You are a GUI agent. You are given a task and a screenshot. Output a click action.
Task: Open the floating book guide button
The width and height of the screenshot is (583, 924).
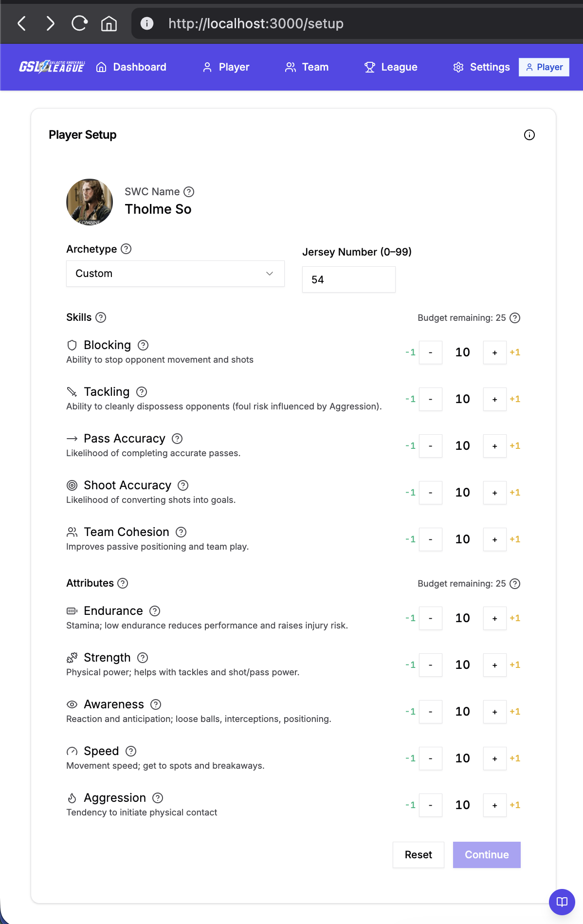click(x=562, y=902)
